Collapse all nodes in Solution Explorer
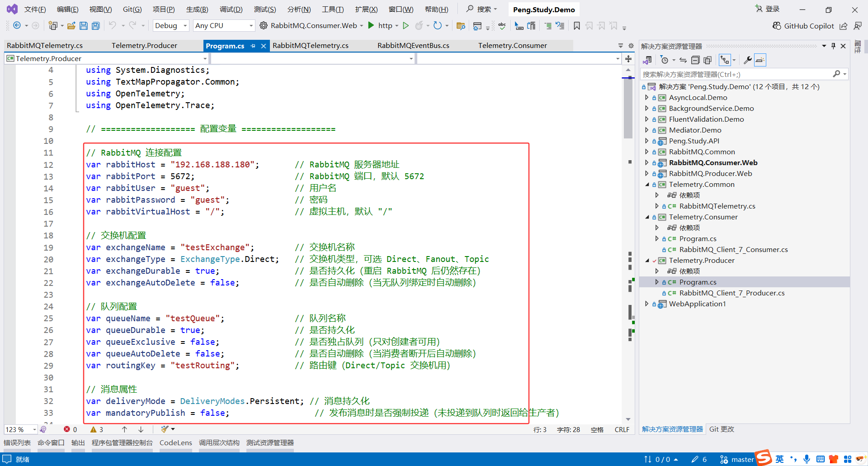 point(696,60)
